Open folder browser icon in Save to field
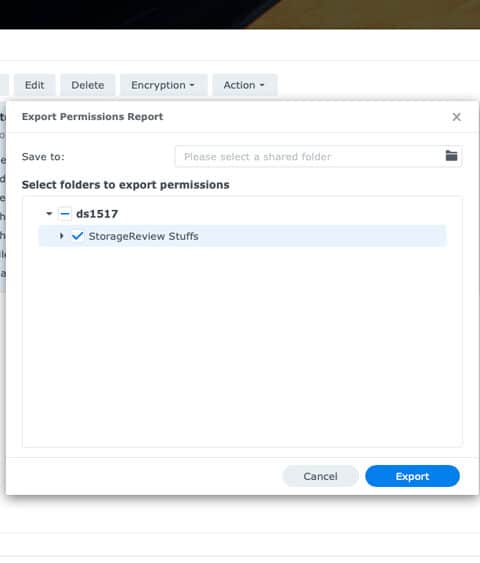The image size is (480, 563). click(451, 156)
